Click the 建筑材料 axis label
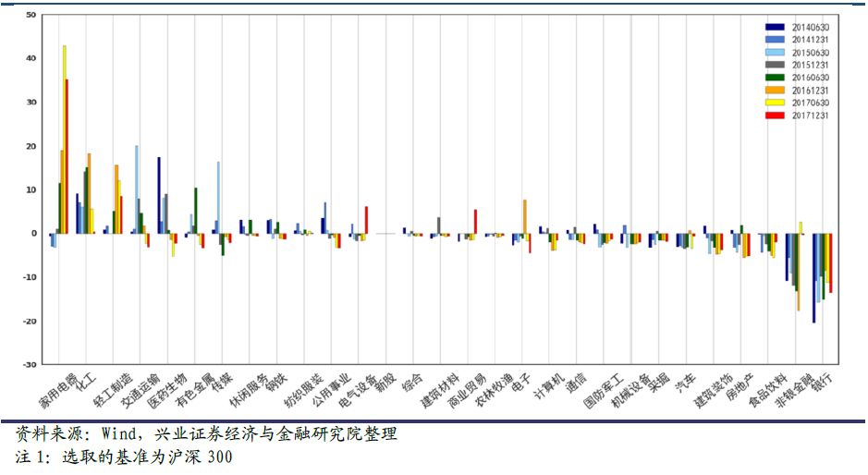 point(441,390)
